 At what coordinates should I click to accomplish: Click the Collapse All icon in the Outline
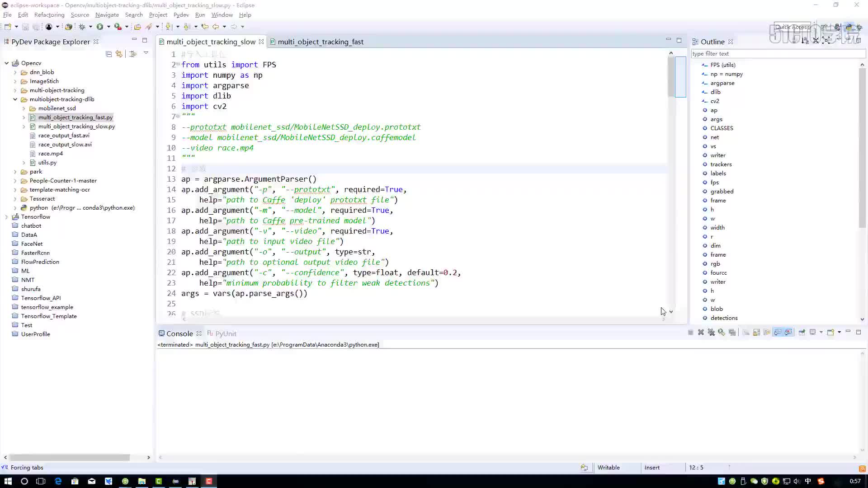tap(816, 41)
